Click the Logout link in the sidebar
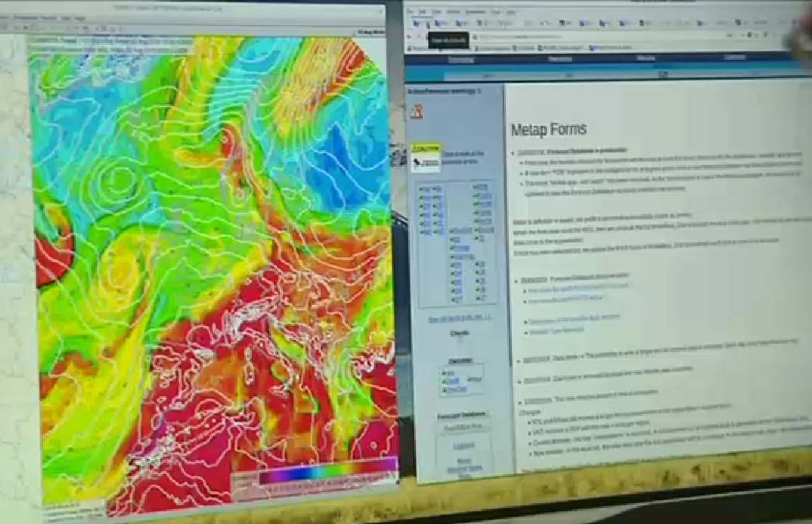The width and height of the screenshot is (812, 524). click(x=463, y=446)
